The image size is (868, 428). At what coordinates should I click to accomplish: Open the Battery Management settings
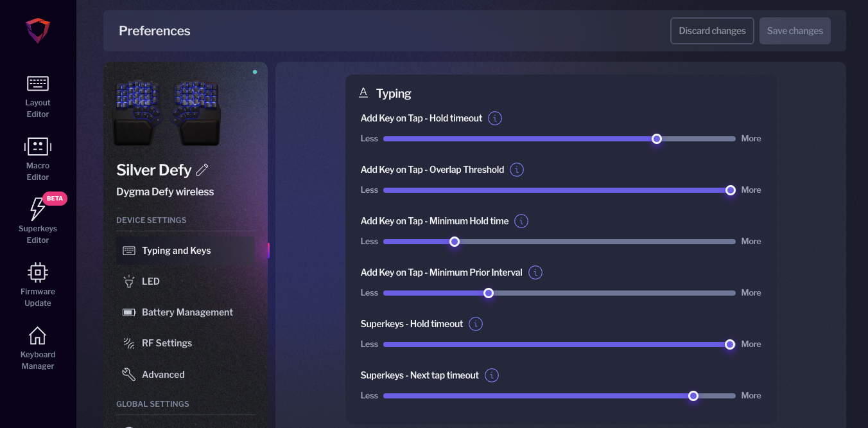(x=186, y=312)
